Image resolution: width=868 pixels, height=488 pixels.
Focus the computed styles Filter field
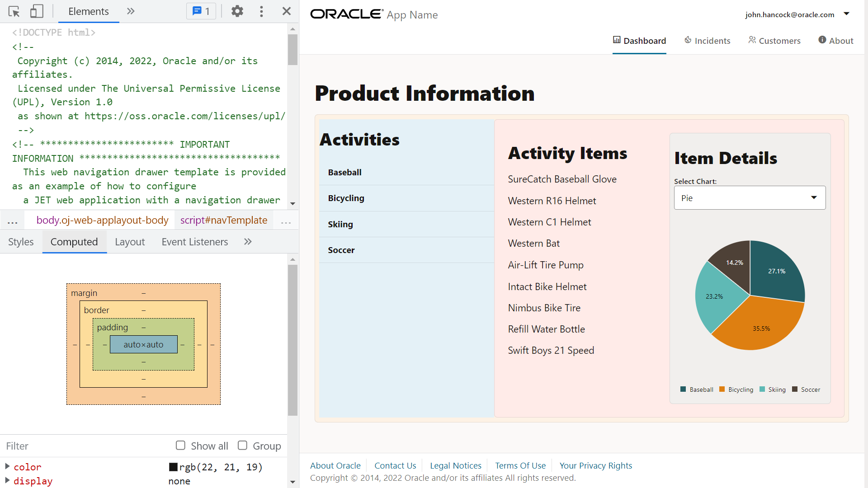[x=86, y=446]
